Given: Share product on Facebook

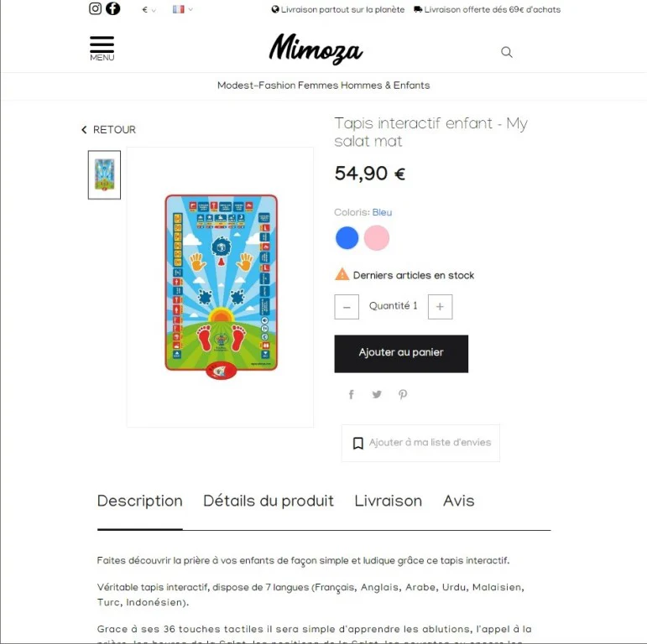Looking at the screenshot, I should [351, 395].
